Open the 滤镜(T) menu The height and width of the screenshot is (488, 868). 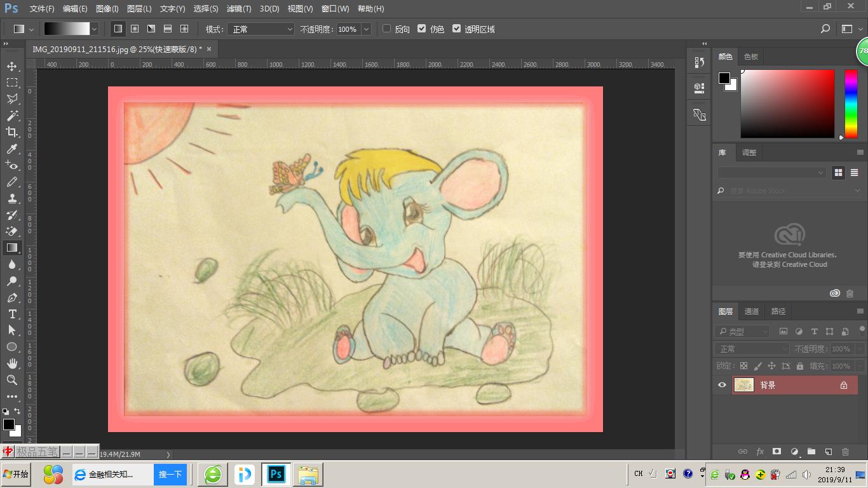click(x=239, y=9)
